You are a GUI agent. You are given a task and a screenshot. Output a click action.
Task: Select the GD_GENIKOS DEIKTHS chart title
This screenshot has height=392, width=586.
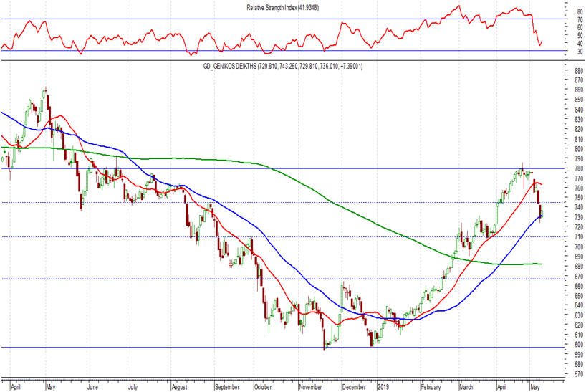(293, 66)
